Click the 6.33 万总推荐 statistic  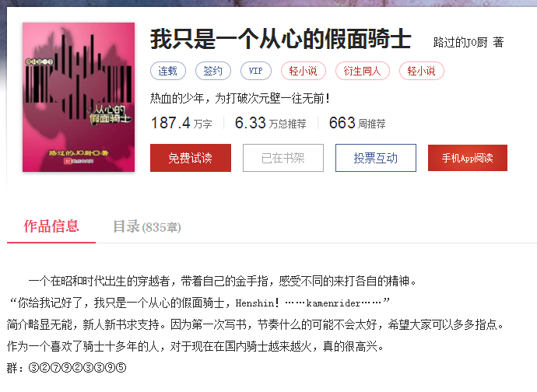[271, 123]
